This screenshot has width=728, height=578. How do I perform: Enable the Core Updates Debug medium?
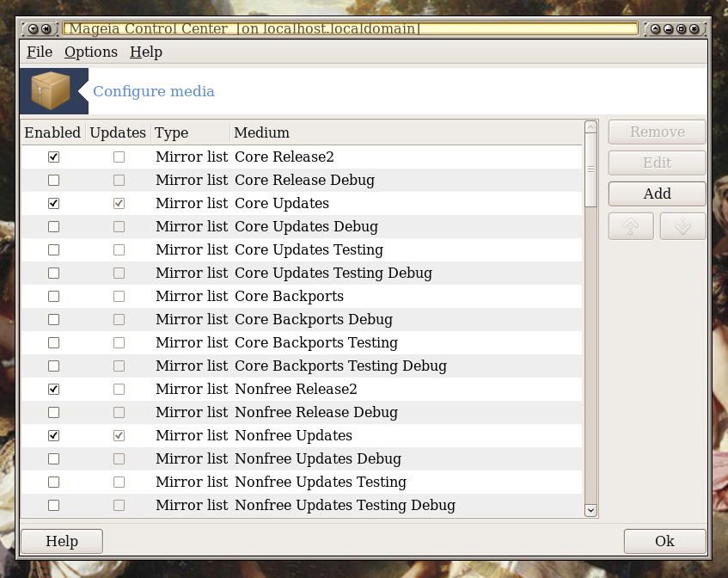click(x=54, y=227)
